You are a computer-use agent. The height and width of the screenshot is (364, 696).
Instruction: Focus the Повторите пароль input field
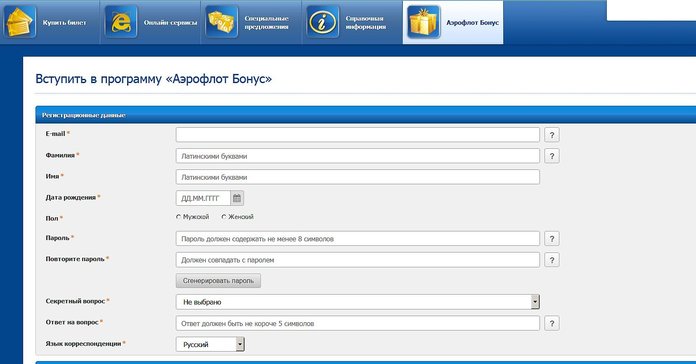coord(358,260)
